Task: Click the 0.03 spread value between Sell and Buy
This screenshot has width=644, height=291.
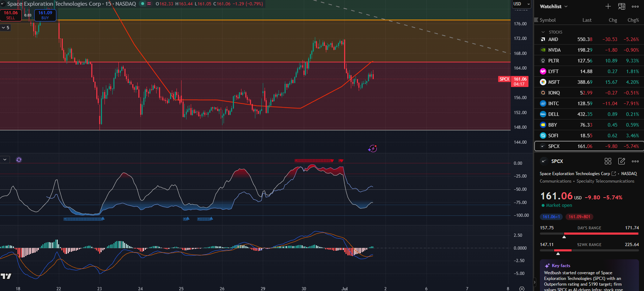Action: 28,15
